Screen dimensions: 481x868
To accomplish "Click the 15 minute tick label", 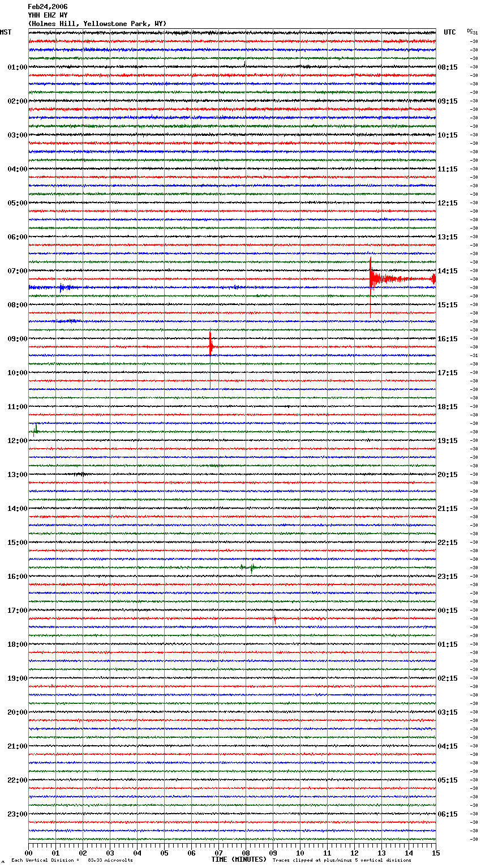I will pos(436,853).
